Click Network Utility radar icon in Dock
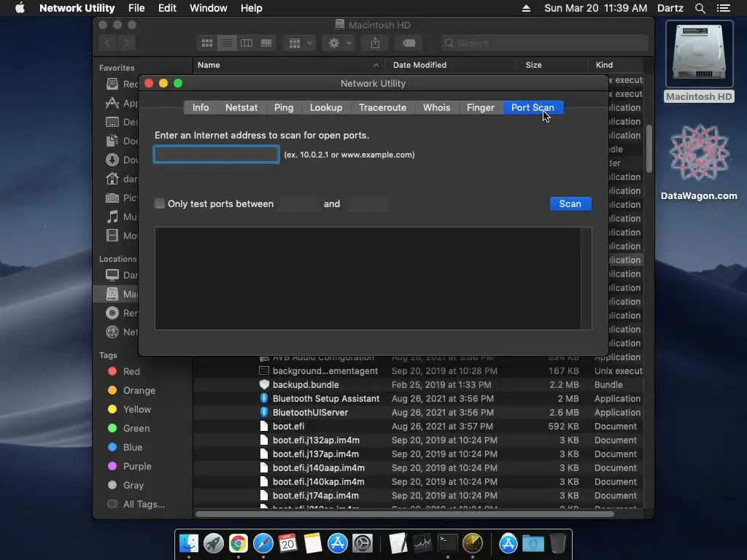The width and height of the screenshot is (747, 560). [472, 543]
